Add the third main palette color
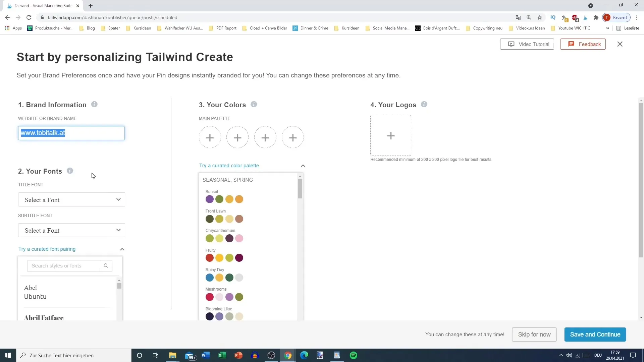Screen dimensions: 644x362 click(x=265, y=137)
